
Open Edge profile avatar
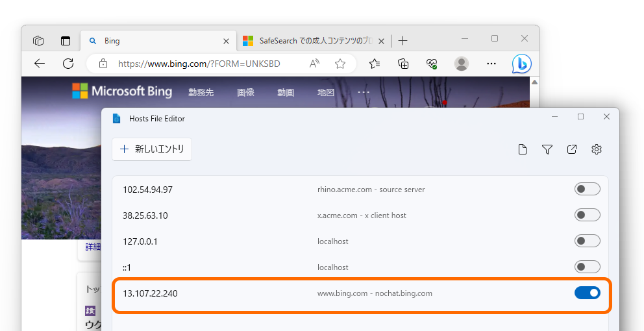(462, 64)
